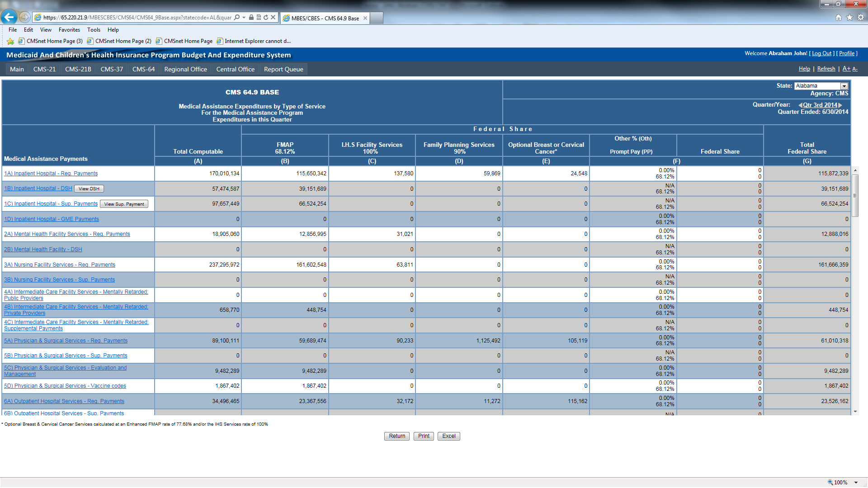The width and height of the screenshot is (868, 488).
Task: Go to previous quarter using left arrow
Action: [800, 105]
